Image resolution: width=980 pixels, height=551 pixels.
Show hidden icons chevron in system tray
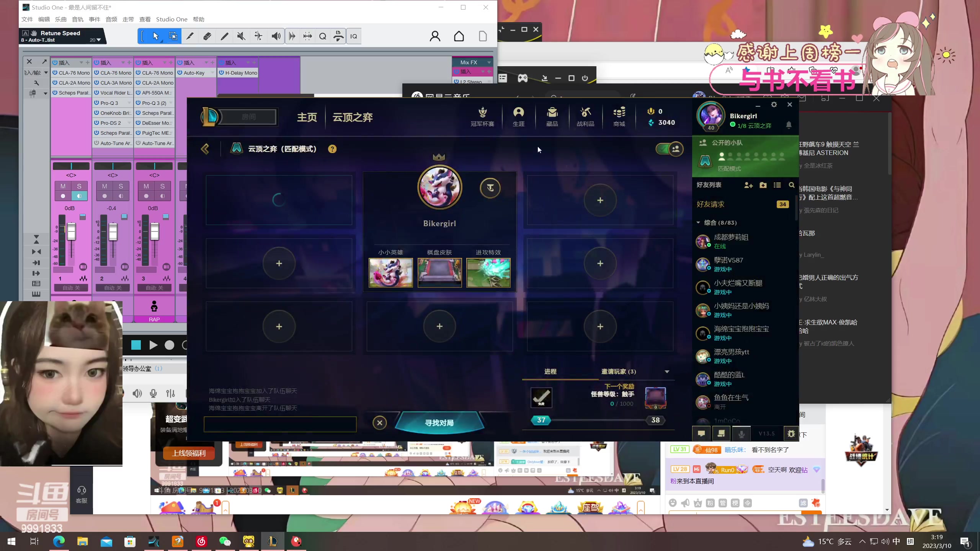pos(862,541)
